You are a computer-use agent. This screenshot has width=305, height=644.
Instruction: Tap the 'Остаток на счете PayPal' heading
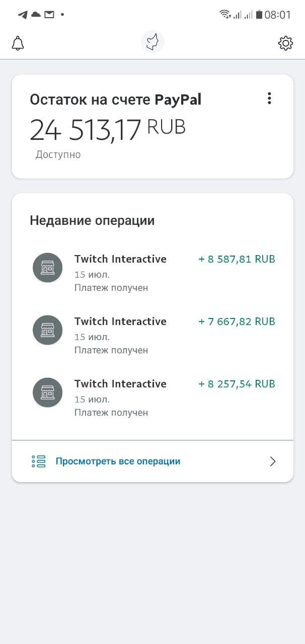tap(115, 100)
